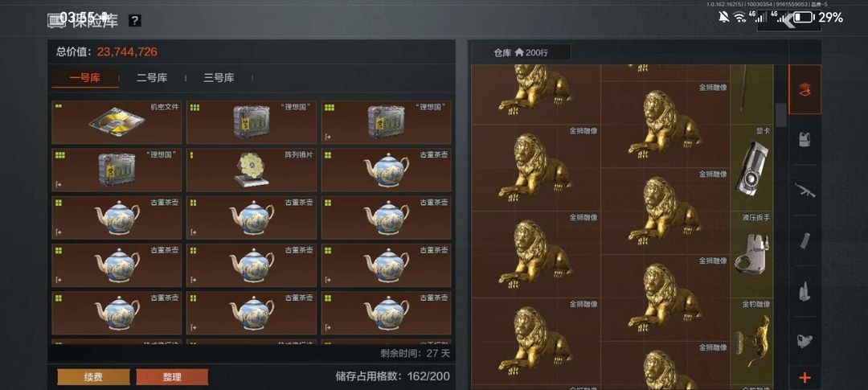This screenshot has width=868, height=390.
Task: Filter warehouse by rifle weapons
Action: click(805, 190)
